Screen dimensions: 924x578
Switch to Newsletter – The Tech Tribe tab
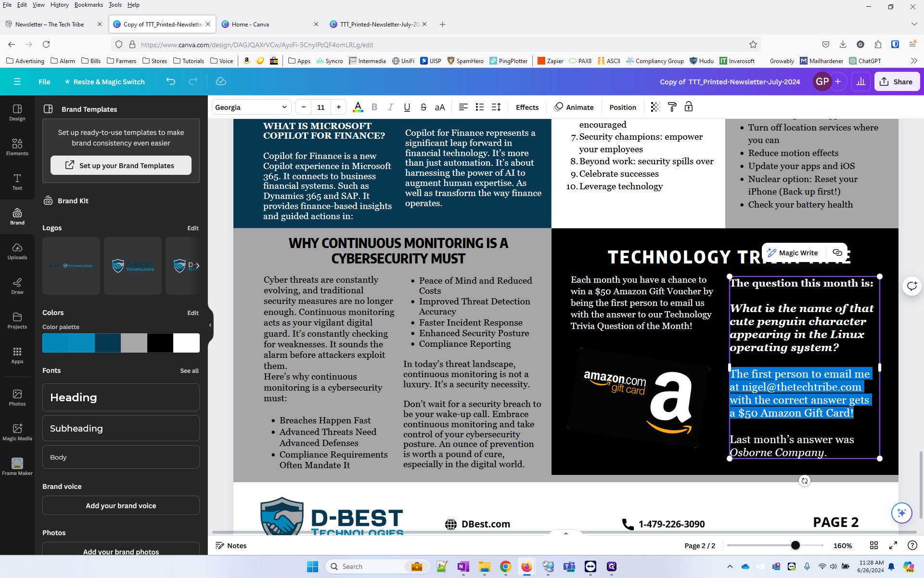50,24
